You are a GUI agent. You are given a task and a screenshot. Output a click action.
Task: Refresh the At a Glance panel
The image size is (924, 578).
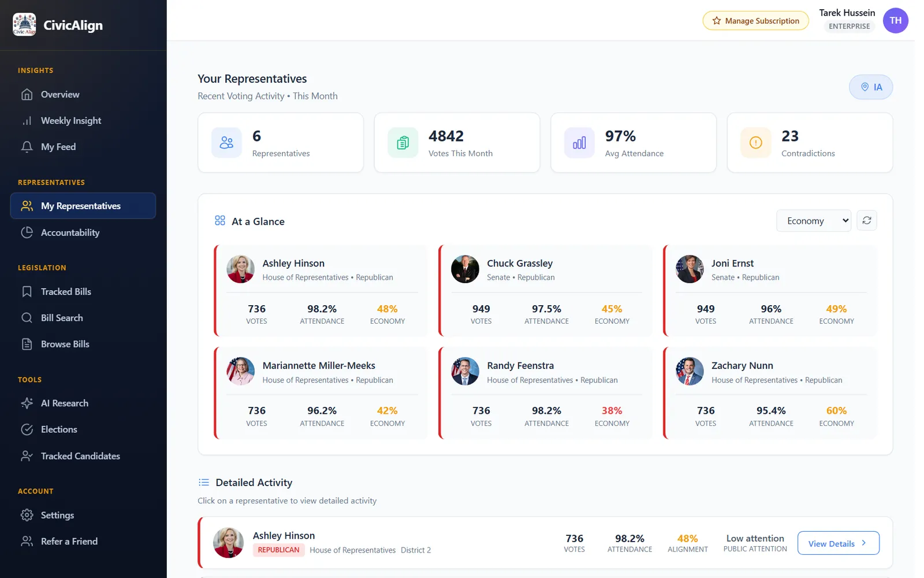867,220
